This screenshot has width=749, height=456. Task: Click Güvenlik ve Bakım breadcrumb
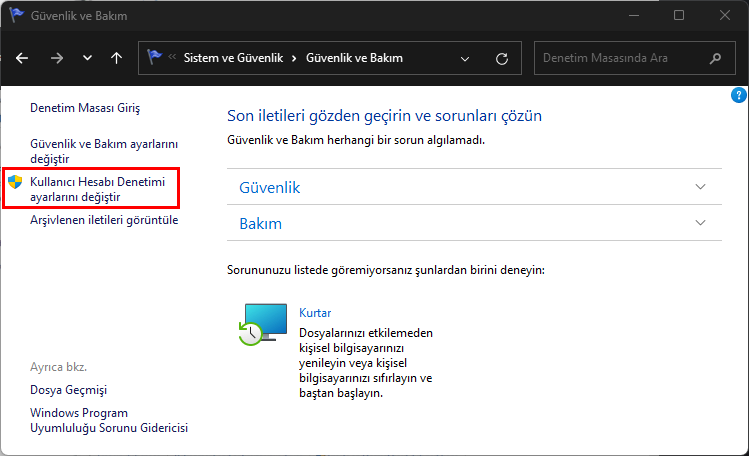[354, 58]
